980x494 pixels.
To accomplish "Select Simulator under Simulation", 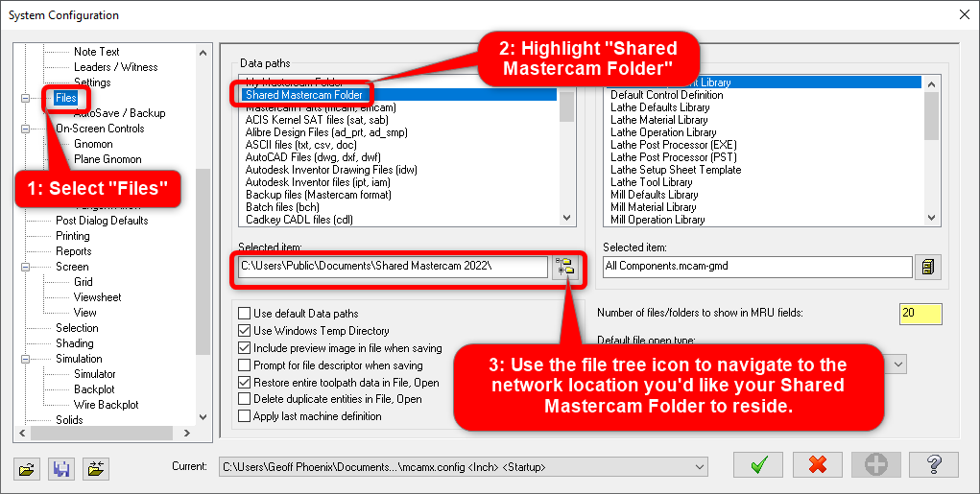I will pos(94,374).
